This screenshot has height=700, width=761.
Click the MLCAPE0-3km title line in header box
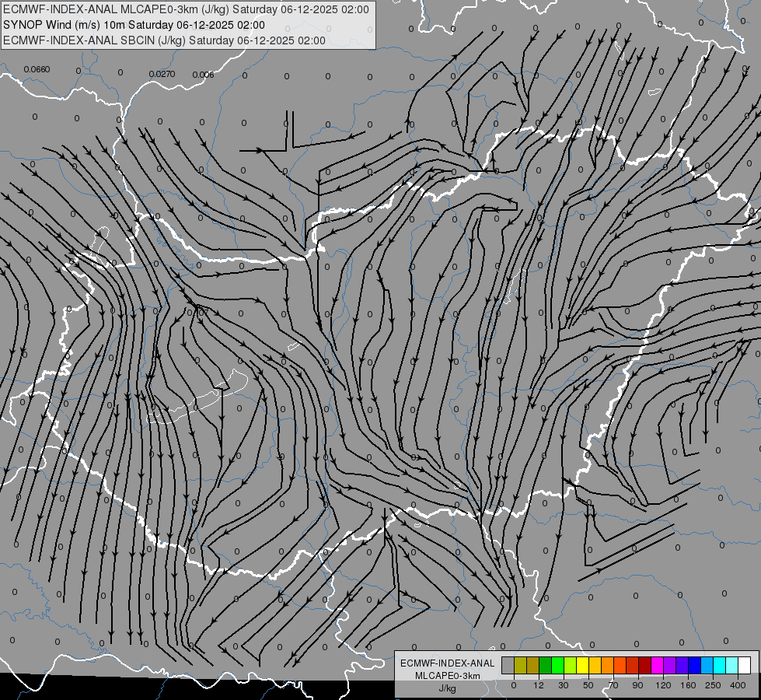[186, 9]
